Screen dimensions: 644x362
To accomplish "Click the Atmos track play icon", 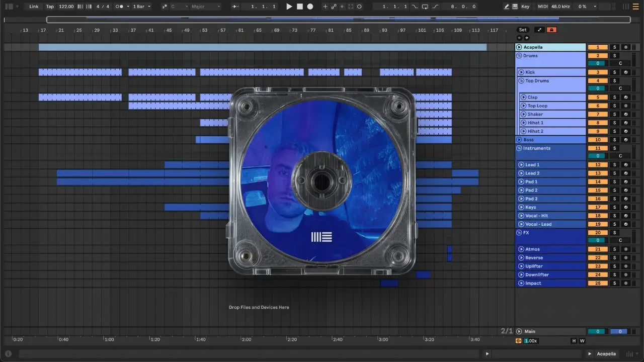I will (521, 249).
